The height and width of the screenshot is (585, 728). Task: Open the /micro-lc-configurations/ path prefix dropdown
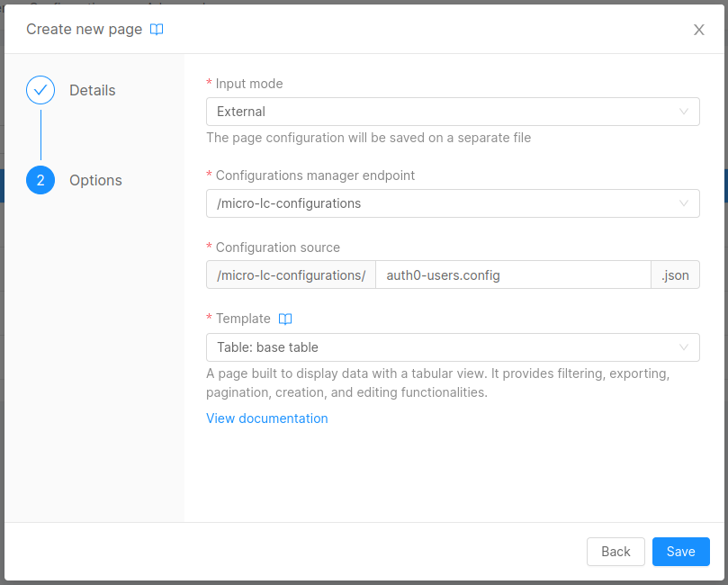[290, 274]
